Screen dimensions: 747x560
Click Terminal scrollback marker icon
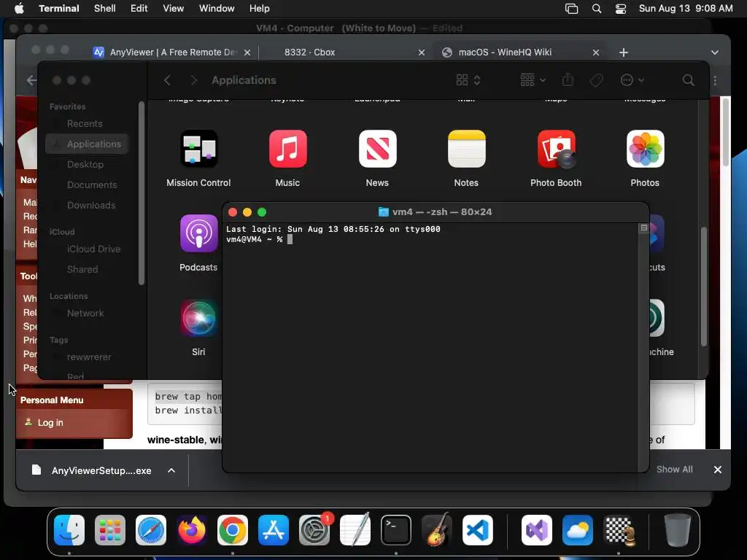tap(644, 228)
